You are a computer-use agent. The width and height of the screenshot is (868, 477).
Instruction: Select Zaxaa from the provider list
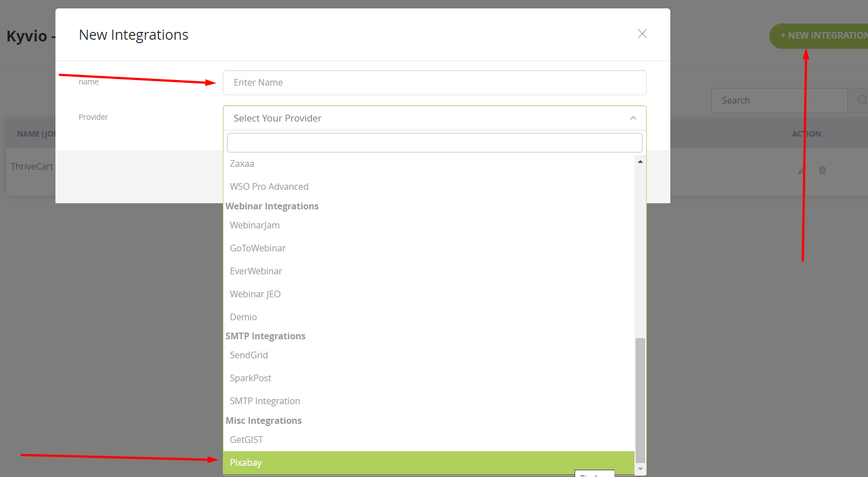point(429,163)
